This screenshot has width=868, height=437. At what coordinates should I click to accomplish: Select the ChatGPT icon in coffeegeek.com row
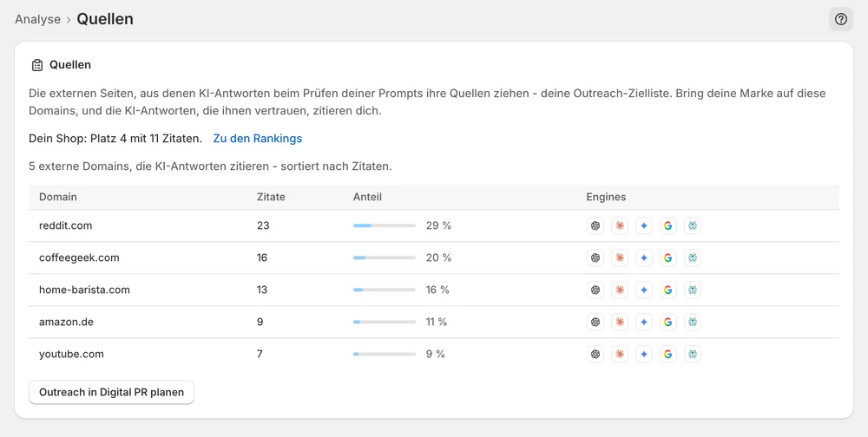click(x=595, y=258)
